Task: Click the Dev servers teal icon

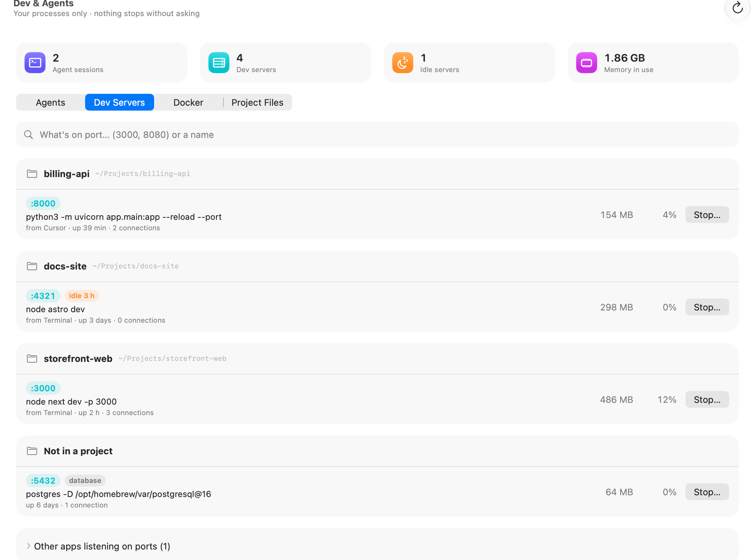Action: 219,63
